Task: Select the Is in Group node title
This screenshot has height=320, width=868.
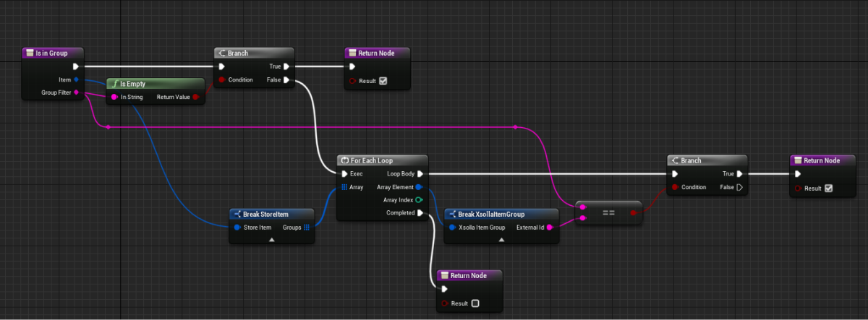Action: point(53,53)
